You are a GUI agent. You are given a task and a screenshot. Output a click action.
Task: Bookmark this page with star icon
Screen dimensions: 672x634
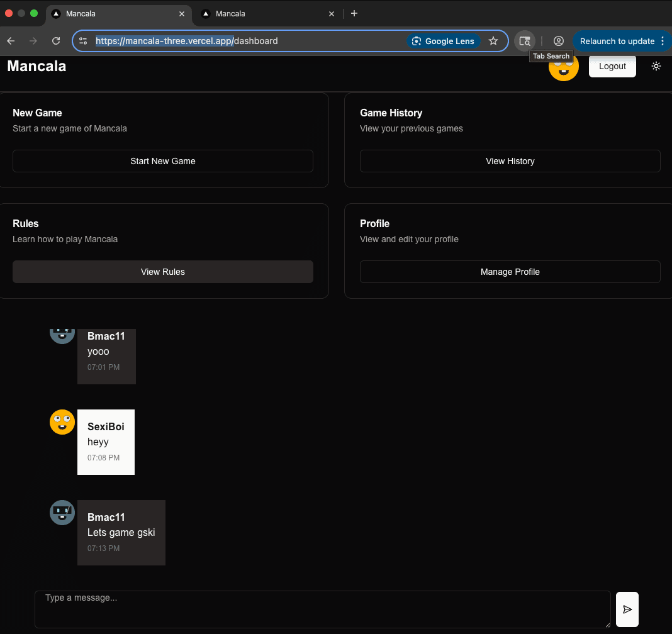pyautogui.click(x=493, y=41)
